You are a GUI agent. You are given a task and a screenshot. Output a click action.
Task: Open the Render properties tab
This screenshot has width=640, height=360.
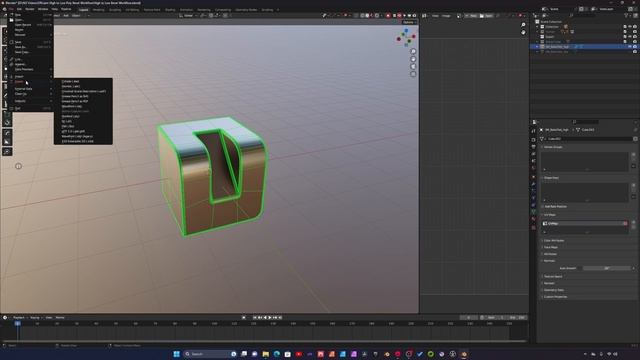533,140
